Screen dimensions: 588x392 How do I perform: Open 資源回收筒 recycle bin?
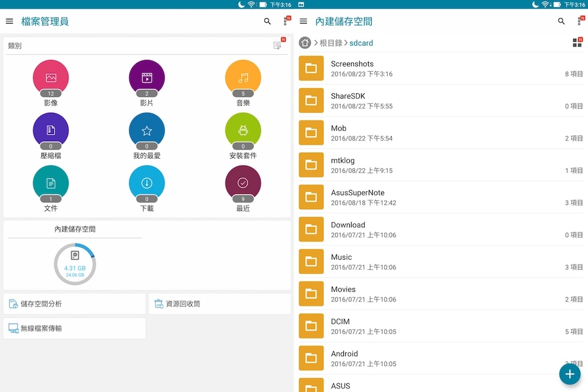[x=219, y=304]
